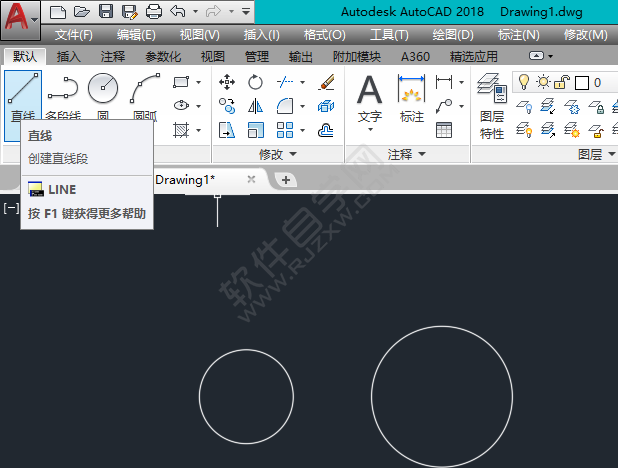618x468 pixels.
Task: Activate the Mirror tool
Action: 255,106
